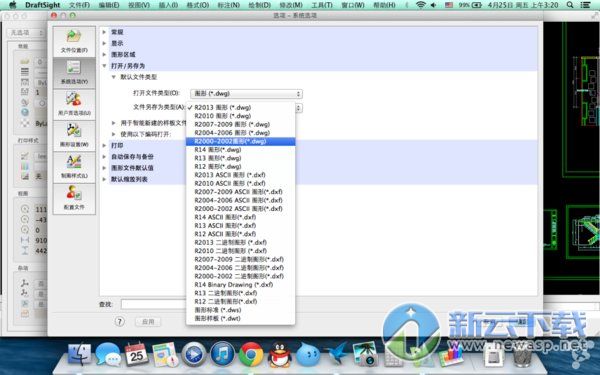This screenshot has height=375, width=600.
Task: Expand the 打印 section
Action: pos(104,145)
